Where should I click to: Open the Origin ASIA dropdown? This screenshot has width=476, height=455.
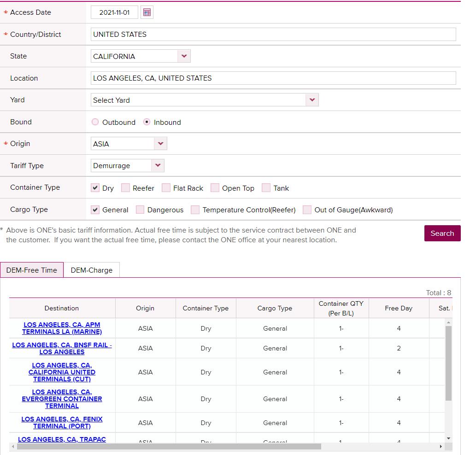pos(160,144)
